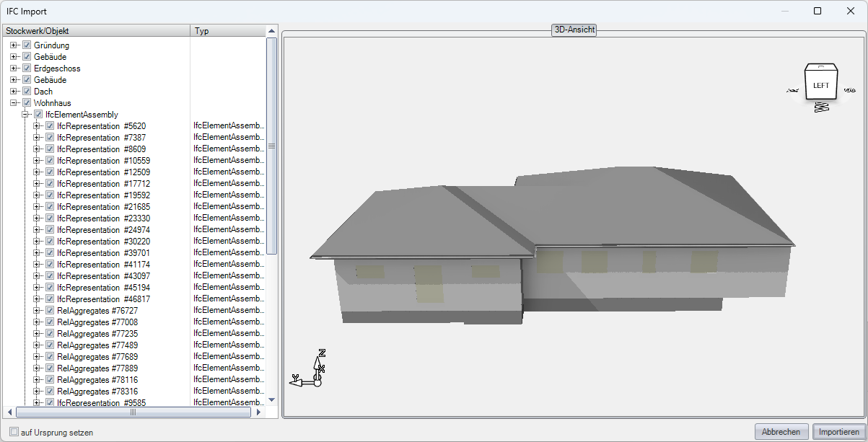Select IfcRepresentation #30220 row
The width and height of the screenshot is (868, 442).
point(104,242)
